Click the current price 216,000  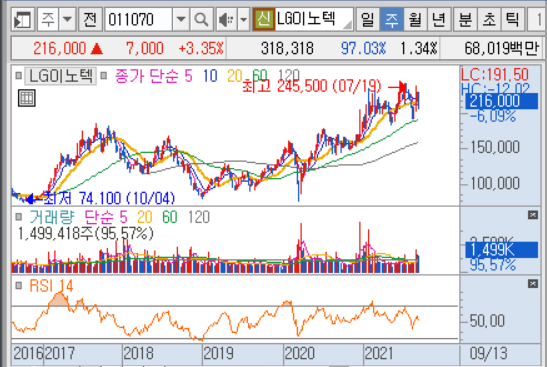click(x=60, y=48)
